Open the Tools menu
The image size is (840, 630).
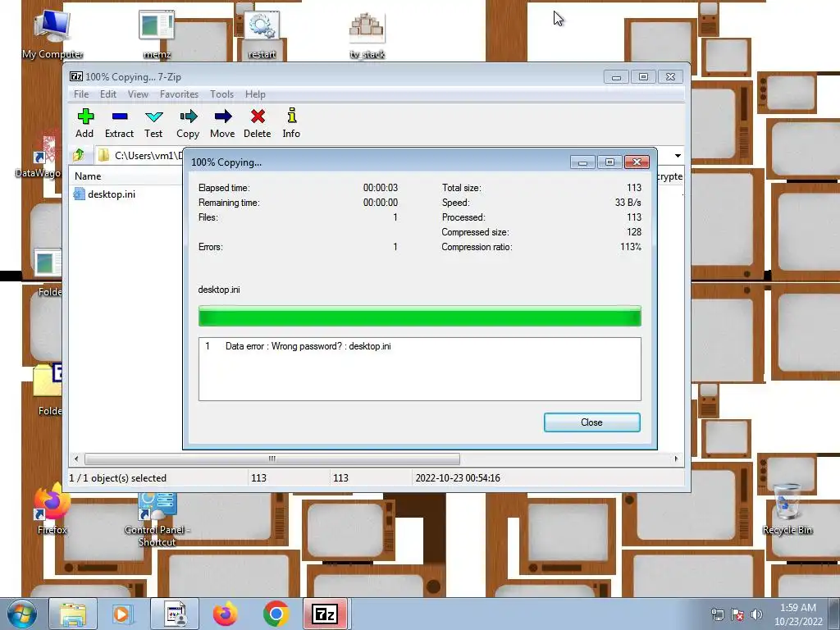221,94
